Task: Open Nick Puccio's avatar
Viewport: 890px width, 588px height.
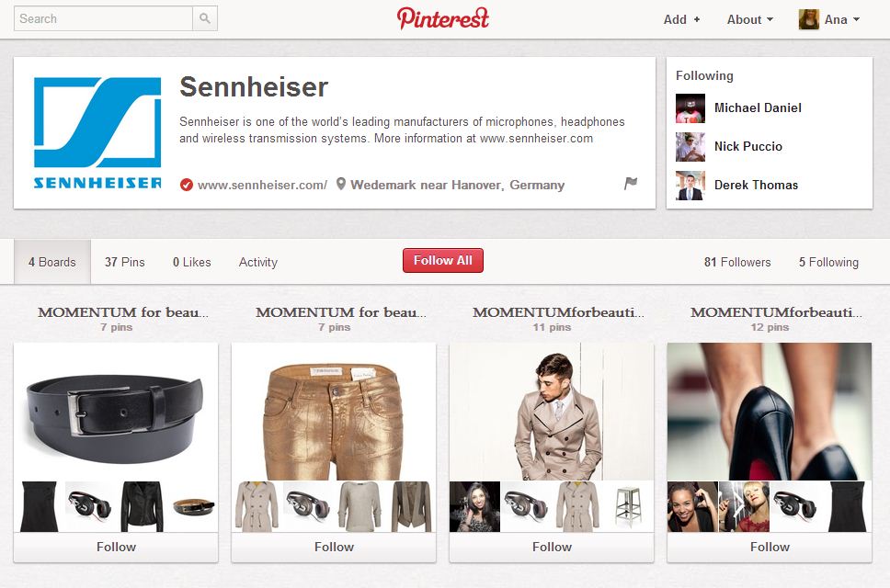Action: tap(690, 147)
